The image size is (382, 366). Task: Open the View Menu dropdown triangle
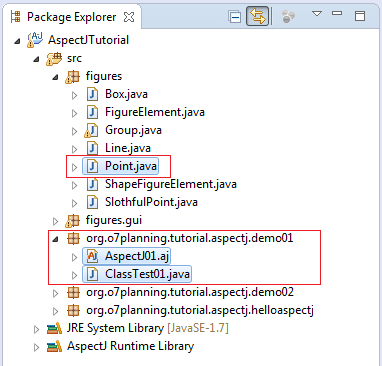click(x=317, y=14)
